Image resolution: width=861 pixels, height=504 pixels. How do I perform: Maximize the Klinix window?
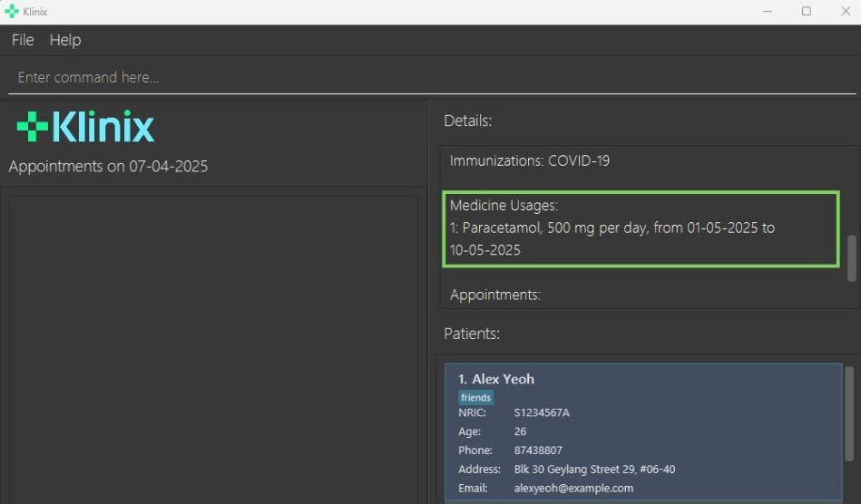807,12
